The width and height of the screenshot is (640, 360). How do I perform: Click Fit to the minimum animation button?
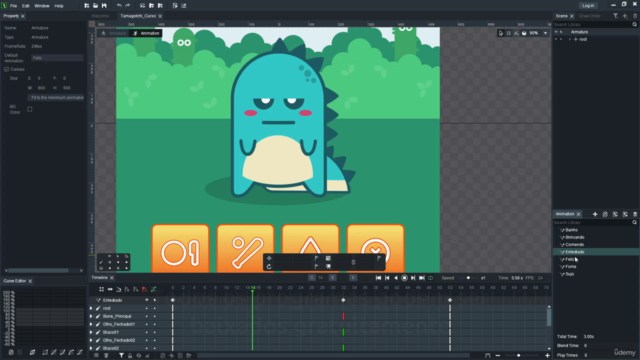click(x=56, y=98)
